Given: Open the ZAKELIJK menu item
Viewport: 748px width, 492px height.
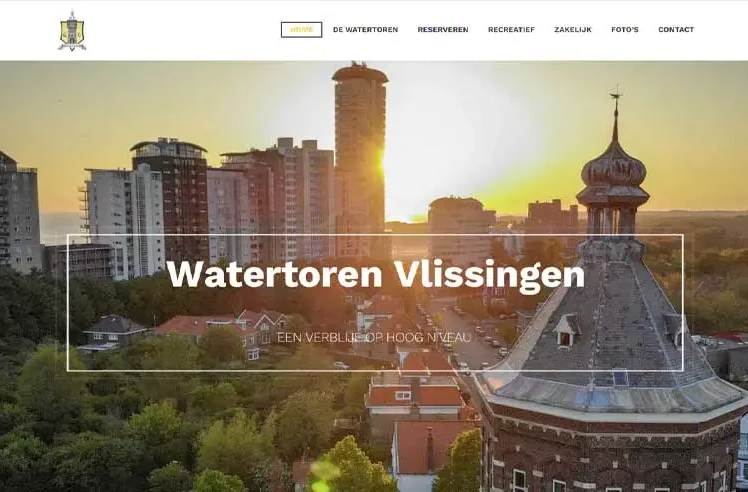Looking at the screenshot, I should coord(573,30).
